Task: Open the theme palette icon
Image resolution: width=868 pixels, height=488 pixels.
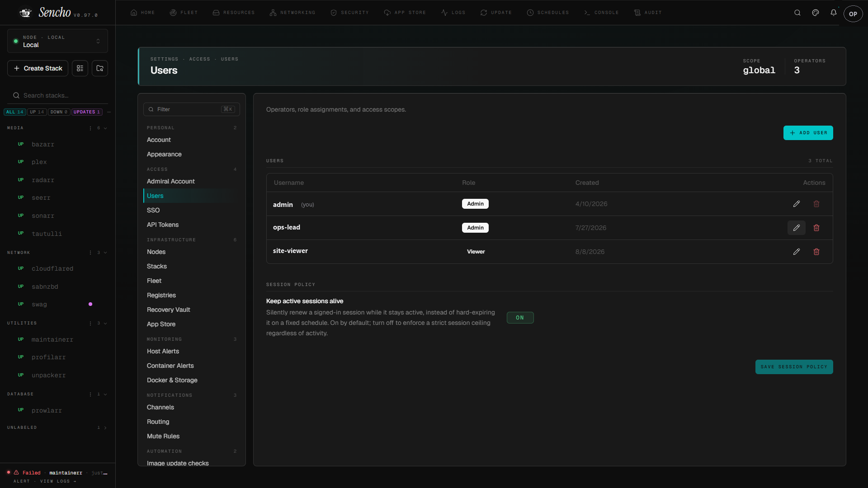Action: point(816,13)
